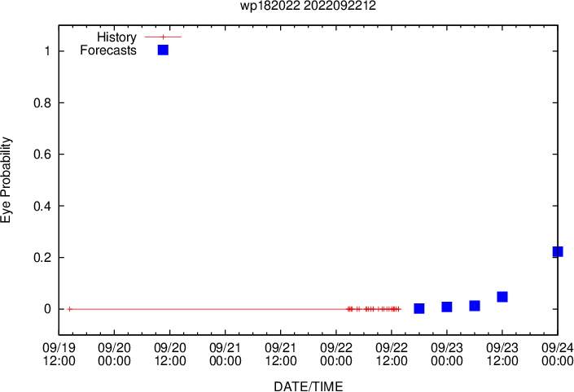The image size is (574, 392).
Task: Click the Eye Probability axis label
Action: click(x=6, y=180)
